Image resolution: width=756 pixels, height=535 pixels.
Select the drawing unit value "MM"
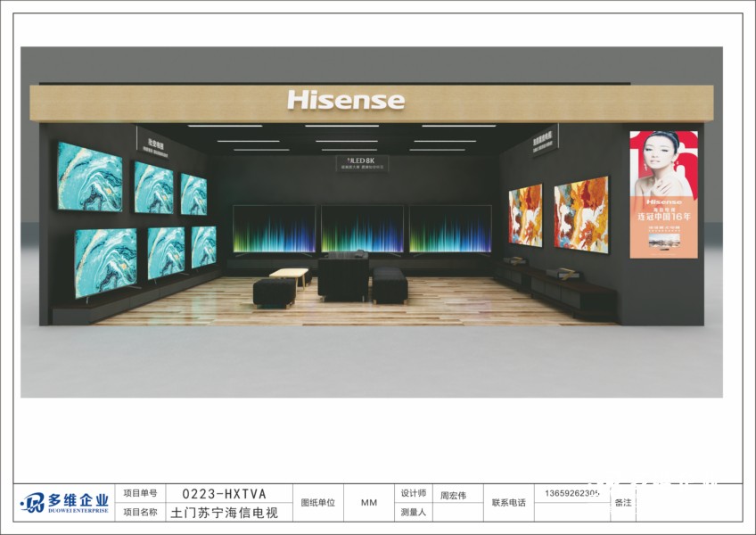[369, 503]
